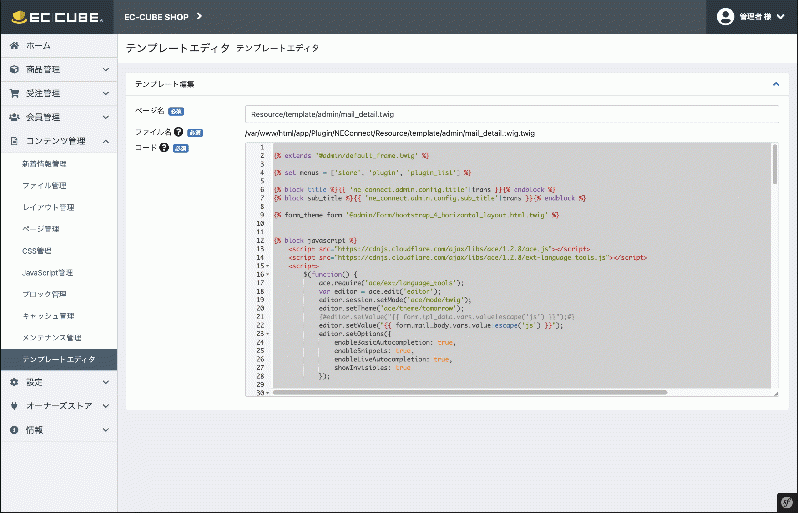Expand the 情報 menu chevron

tap(106, 430)
